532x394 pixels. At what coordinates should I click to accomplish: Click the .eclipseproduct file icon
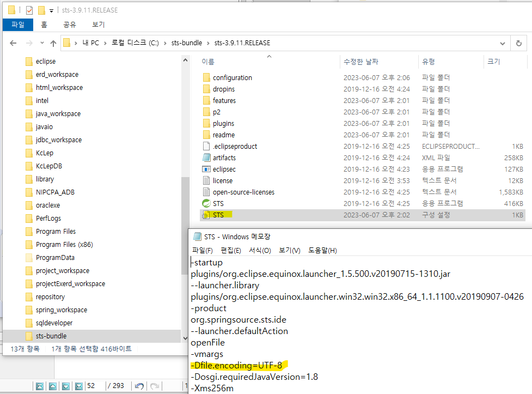point(206,147)
